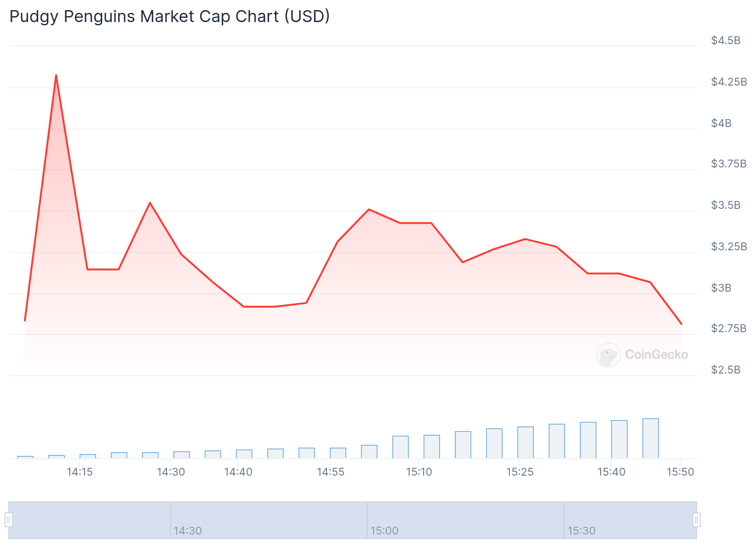The image size is (756, 552).
Task: Click the tallest volume bar
Action: point(650,438)
